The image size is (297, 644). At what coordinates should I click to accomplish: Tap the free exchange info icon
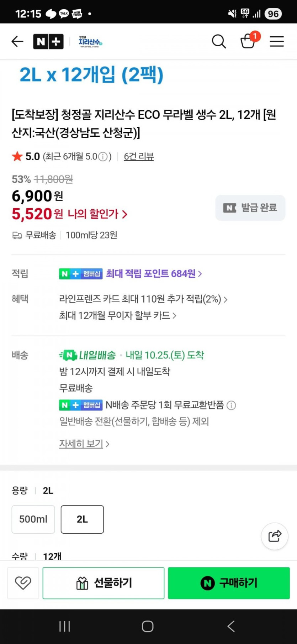tap(232, 405)
